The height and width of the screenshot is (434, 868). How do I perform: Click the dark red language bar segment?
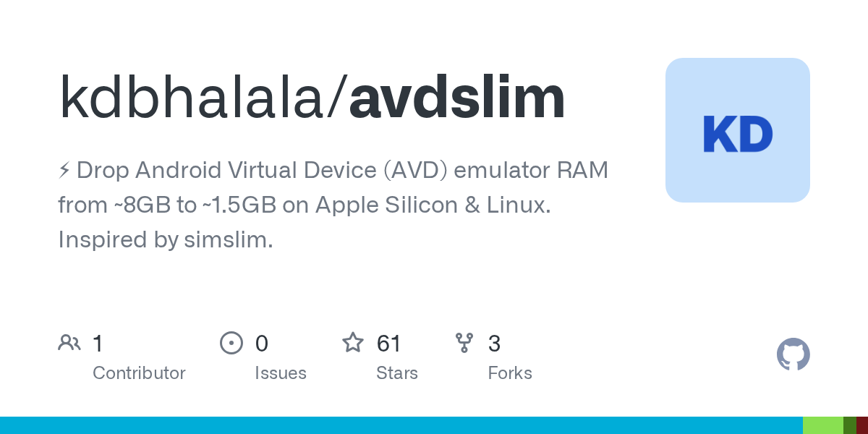862,425
